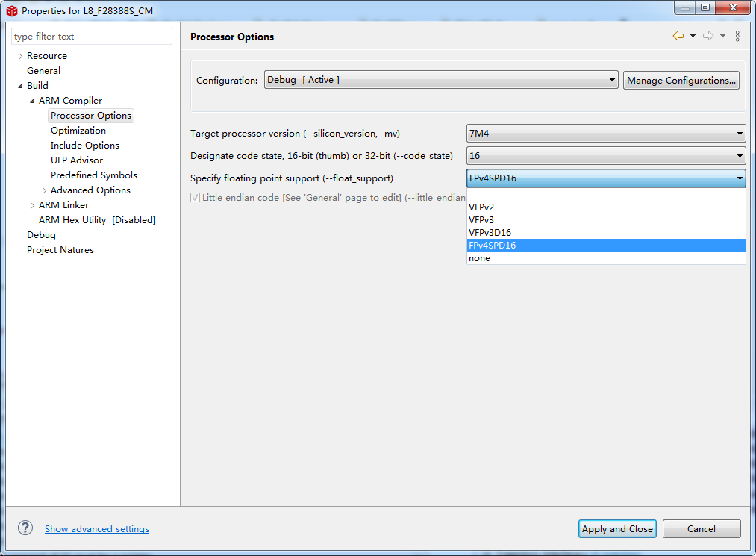Screen dimensions: 756x556
Task: Click the help question mark icon
Action: [x=25, y=528]
